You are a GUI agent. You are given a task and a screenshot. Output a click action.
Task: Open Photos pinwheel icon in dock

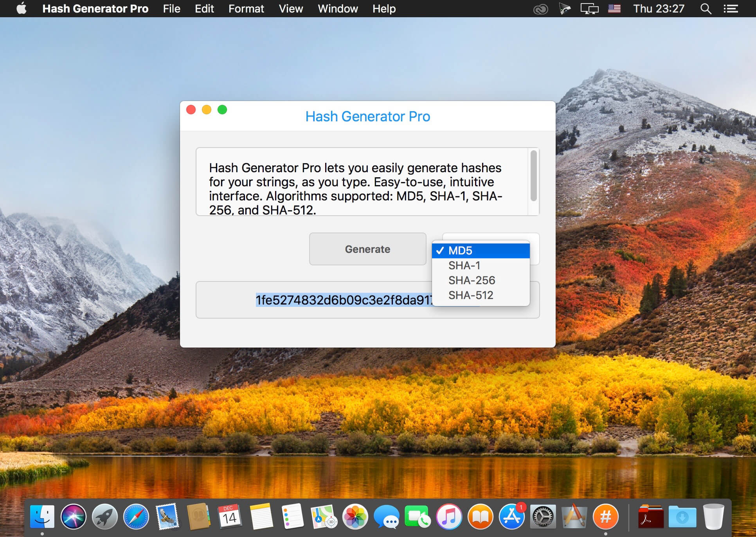pyautogui.click(x=355, y=517)
